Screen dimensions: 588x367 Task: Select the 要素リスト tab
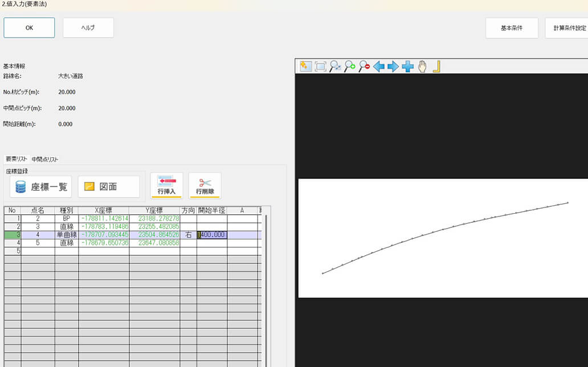17,159
